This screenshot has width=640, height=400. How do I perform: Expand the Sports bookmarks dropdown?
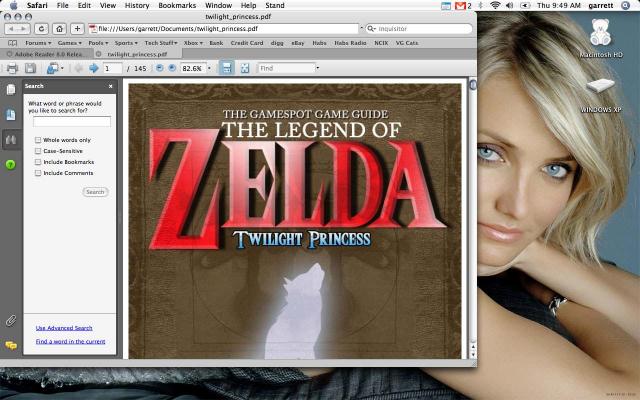(126, 43)
